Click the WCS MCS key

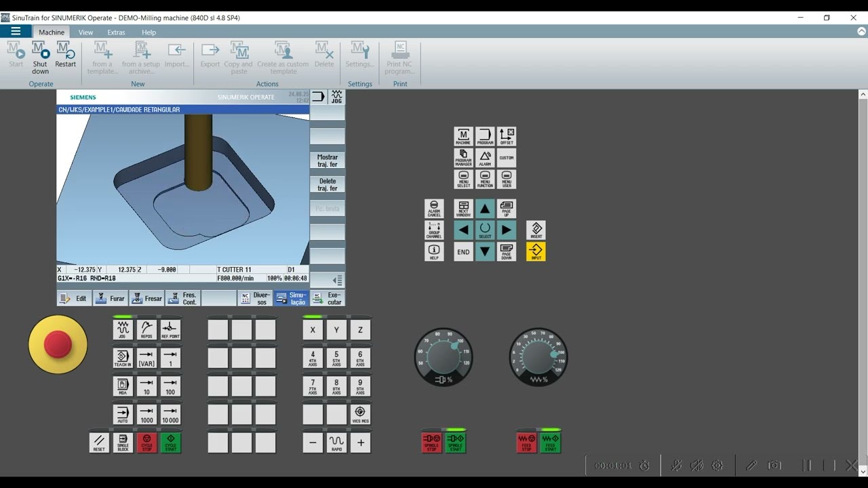(x=360, y=415)
